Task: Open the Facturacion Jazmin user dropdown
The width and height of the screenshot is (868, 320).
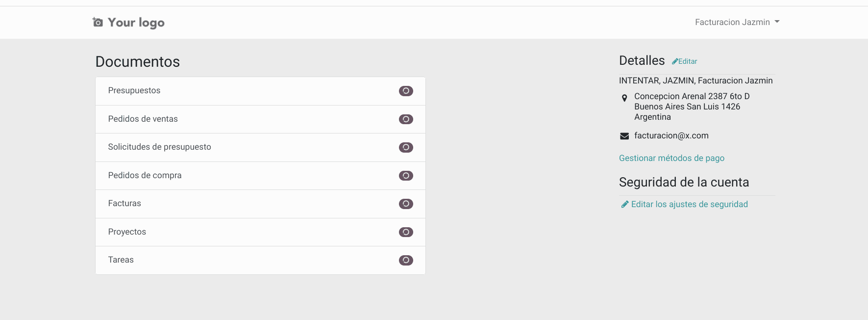Action: click(737, 22)
